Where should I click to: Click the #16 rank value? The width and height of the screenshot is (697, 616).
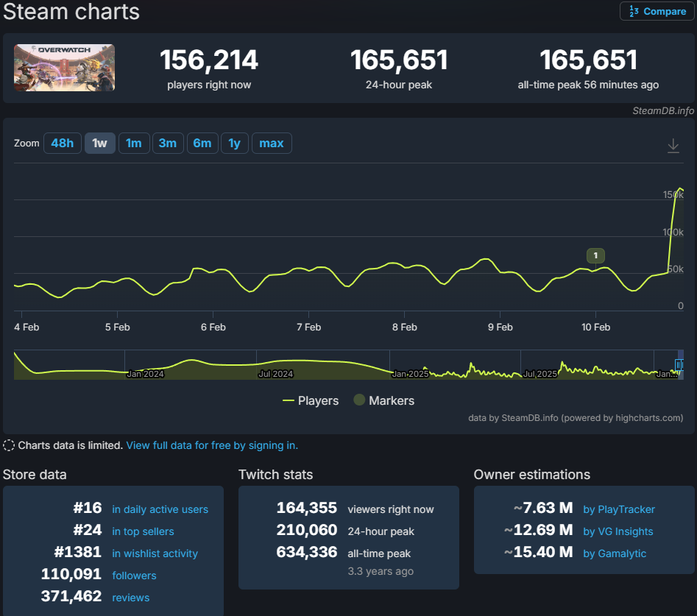88,508
